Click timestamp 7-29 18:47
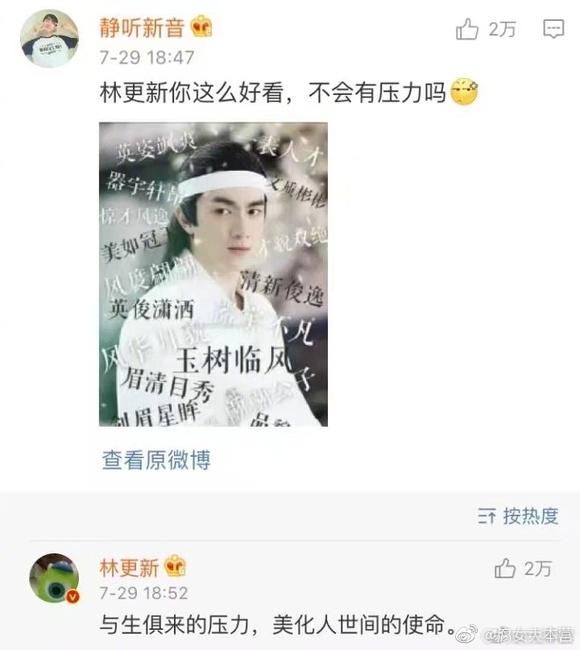This screenshot has width=580, height=650. pyautogui.click(x=147, y=57)
